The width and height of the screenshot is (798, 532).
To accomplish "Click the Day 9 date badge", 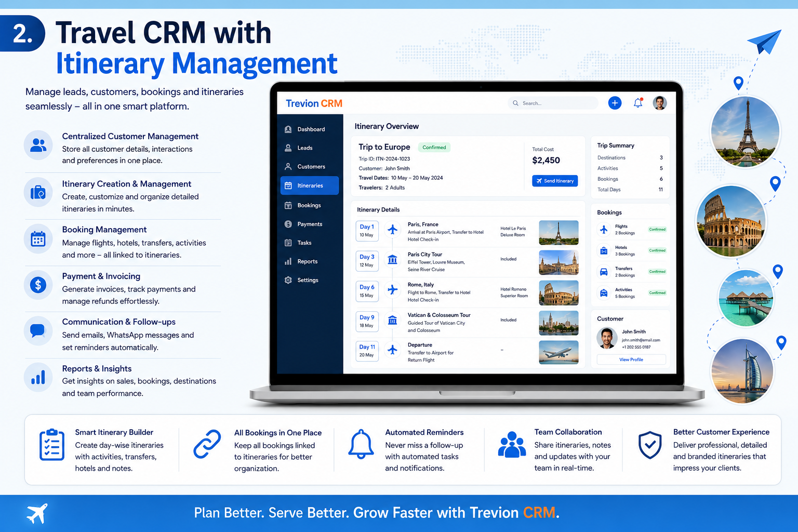I will click(367, 321).
